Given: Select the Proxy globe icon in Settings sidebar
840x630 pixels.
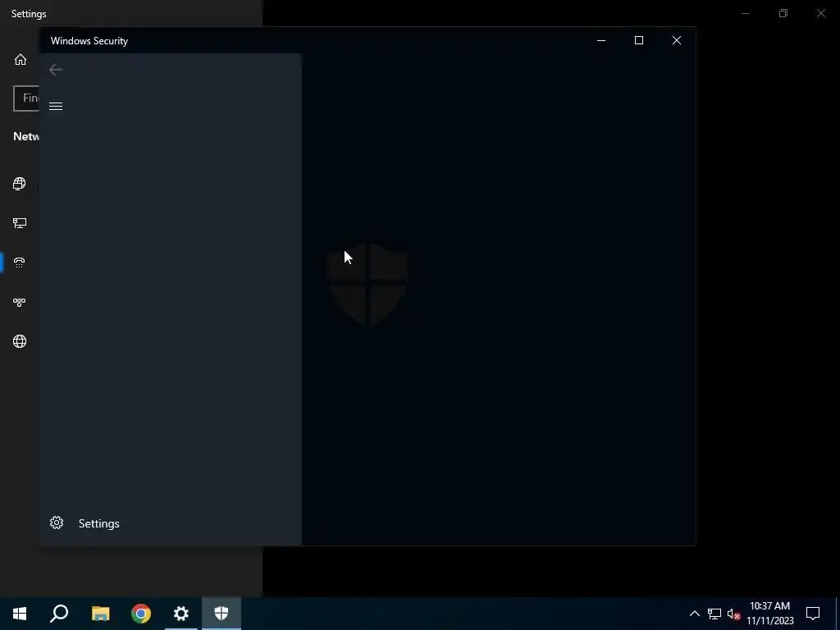Looking at the screenshot, I should tap(20, 341).
